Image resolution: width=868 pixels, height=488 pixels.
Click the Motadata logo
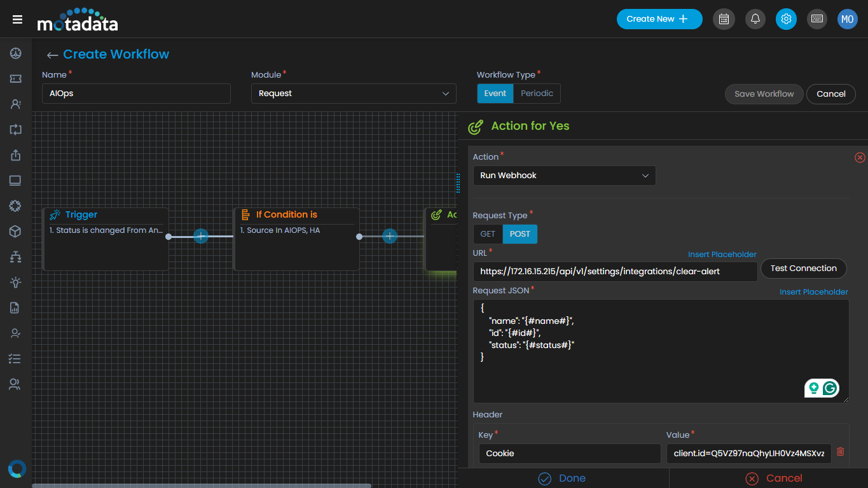[x=77, y=20]
